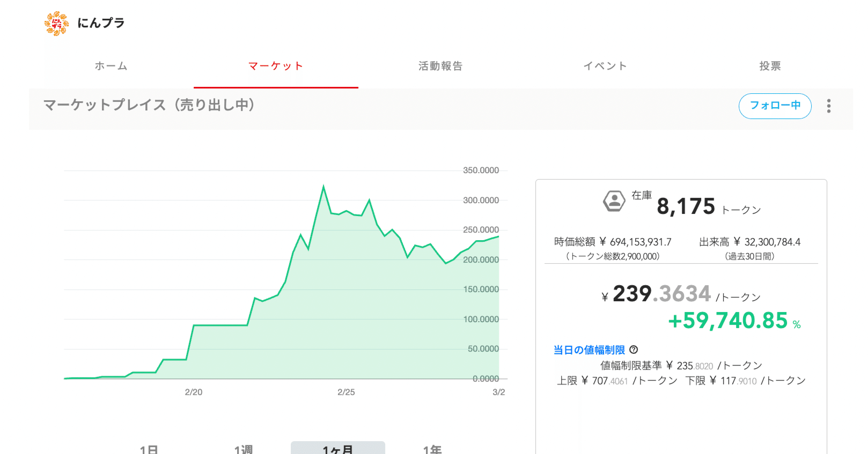The image size is (868, 454).
Task: Click the にんプラ community name
Action: click(x=101, y=23)
